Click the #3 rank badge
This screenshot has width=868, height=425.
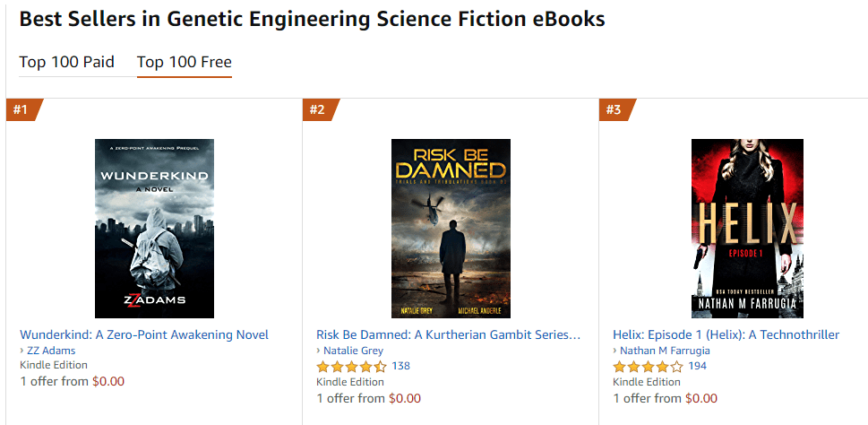click(614, 109)
